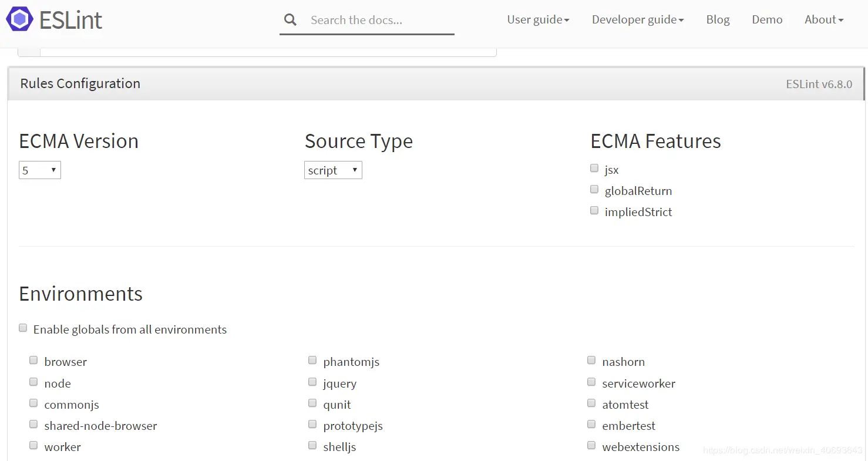This screenshot has height=461, width=868.
Task: Enable the jsx ECMA feature
Action: point(594,169)
